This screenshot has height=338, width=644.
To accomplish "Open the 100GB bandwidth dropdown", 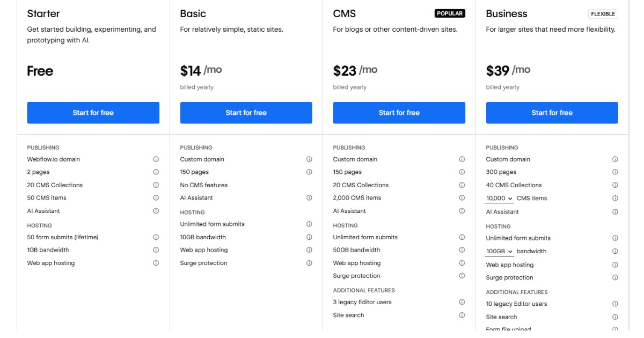I will [500, 252].
